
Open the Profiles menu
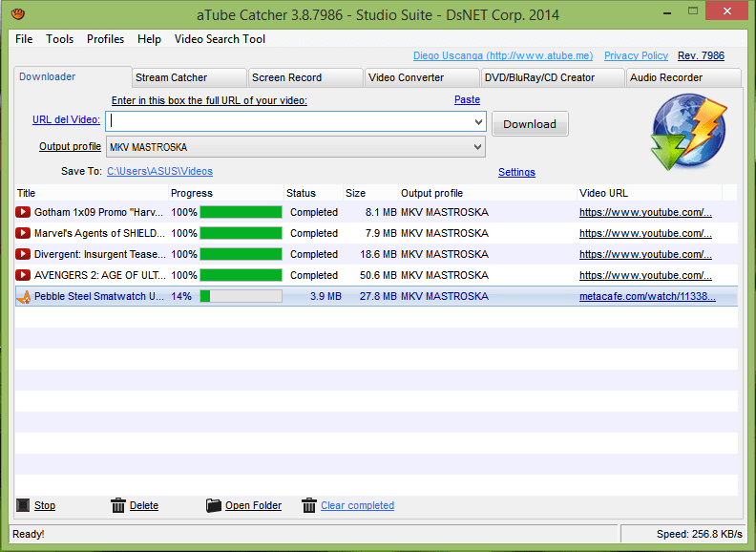click(x=106, y=39)
